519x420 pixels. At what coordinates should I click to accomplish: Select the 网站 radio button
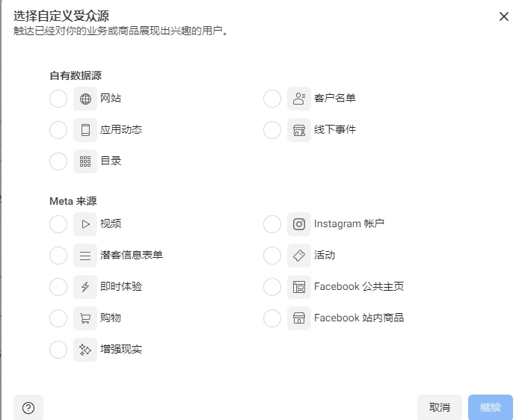pyautogui.click(x=58, y=99)
